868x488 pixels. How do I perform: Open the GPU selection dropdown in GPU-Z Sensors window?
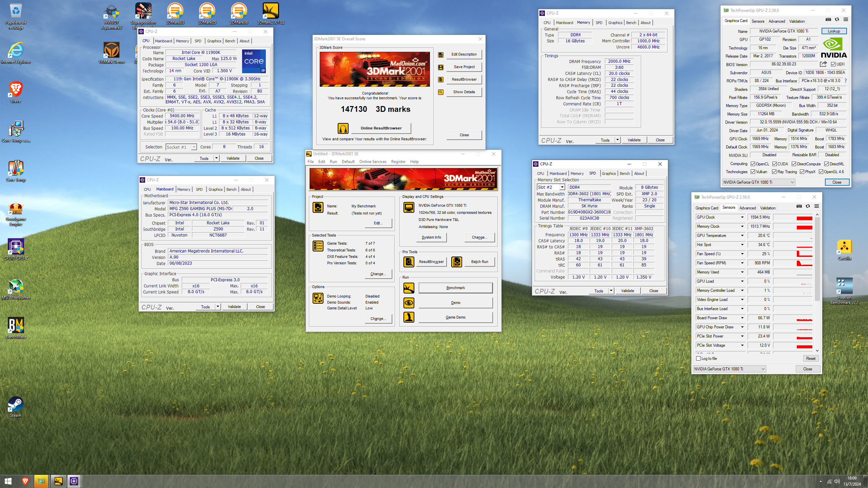pos(729,369)
